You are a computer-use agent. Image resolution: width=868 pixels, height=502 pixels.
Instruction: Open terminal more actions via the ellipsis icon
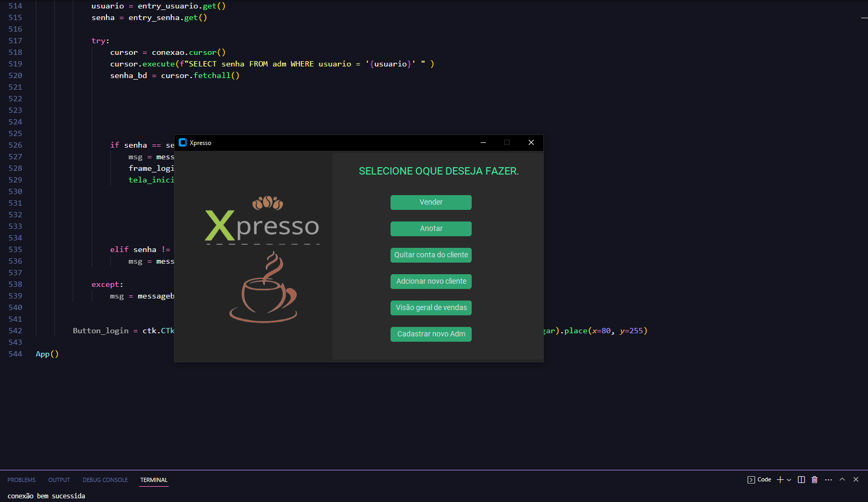828,479
